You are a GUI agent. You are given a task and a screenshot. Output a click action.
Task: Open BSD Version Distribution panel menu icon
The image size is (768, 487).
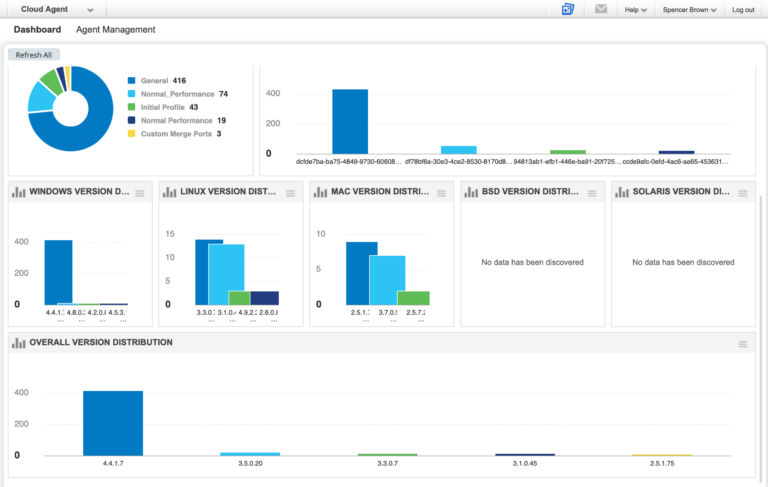591,193
